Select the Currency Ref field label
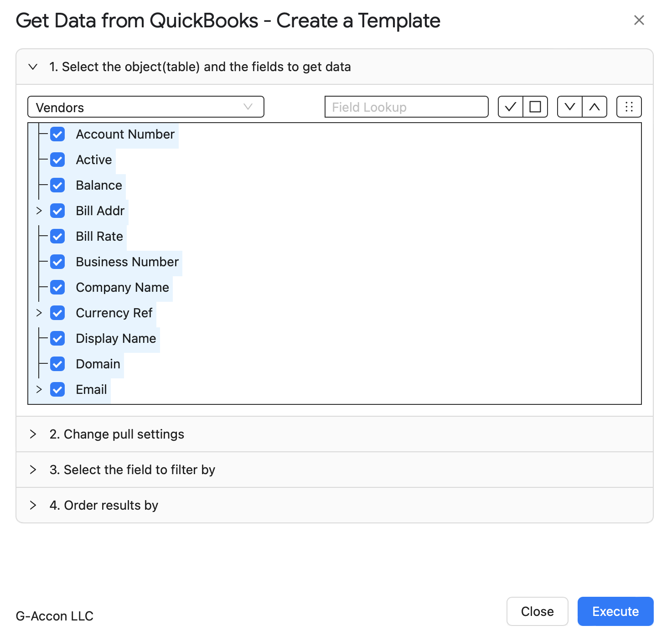The width and height of the screenshot is (672, 641). coord(114,313)
